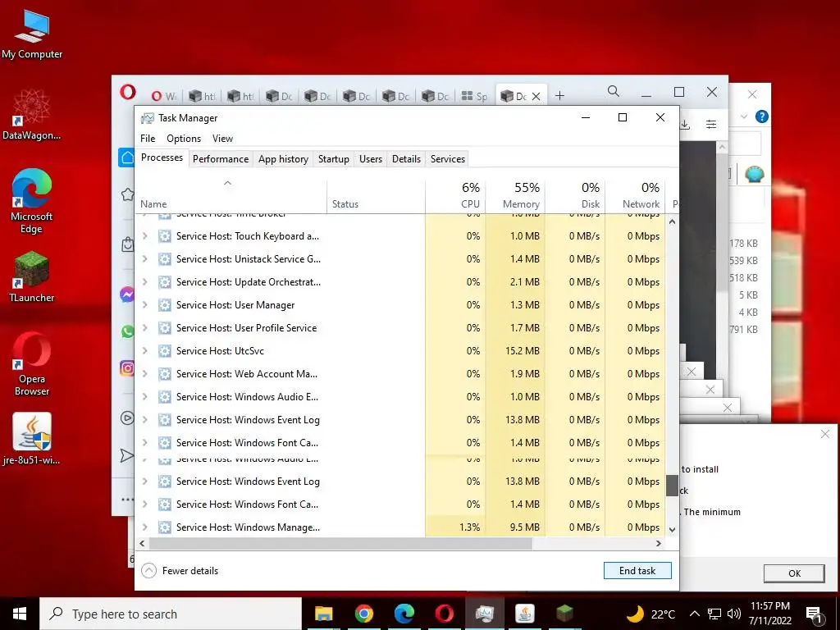Image resolution: width=840 pixels, height=630 pixels.
Task: Add a new tab in Opera
Action: tap(559, 96)
